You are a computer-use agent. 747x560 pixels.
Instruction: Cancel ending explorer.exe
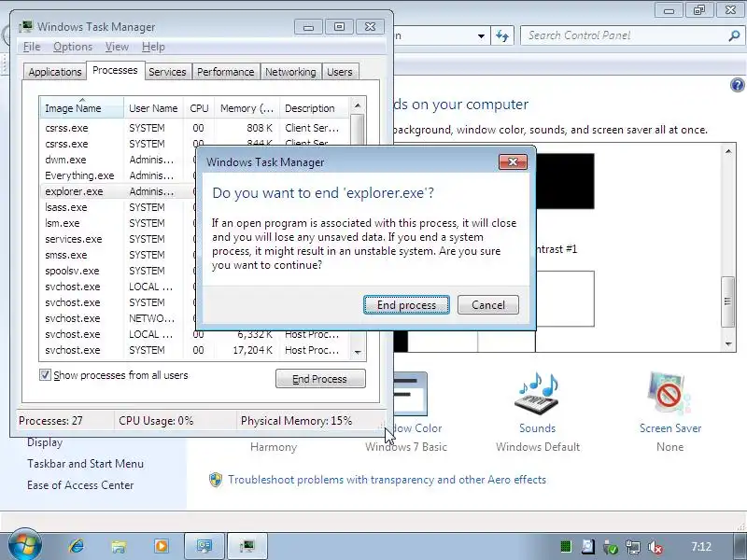point(487,305)
